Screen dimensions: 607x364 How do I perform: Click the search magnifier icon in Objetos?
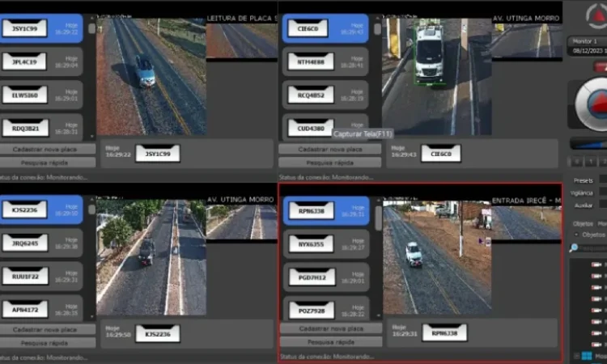574,248
